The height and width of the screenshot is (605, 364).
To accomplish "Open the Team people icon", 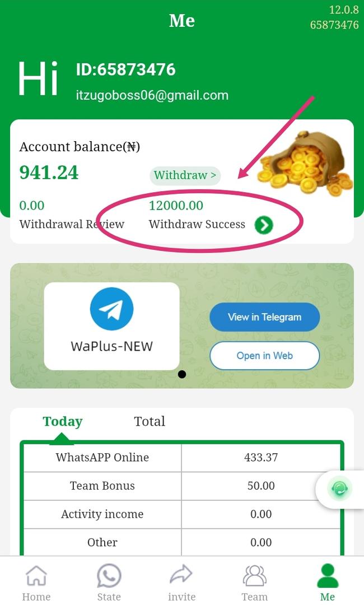I will click(x=254, y=576).
